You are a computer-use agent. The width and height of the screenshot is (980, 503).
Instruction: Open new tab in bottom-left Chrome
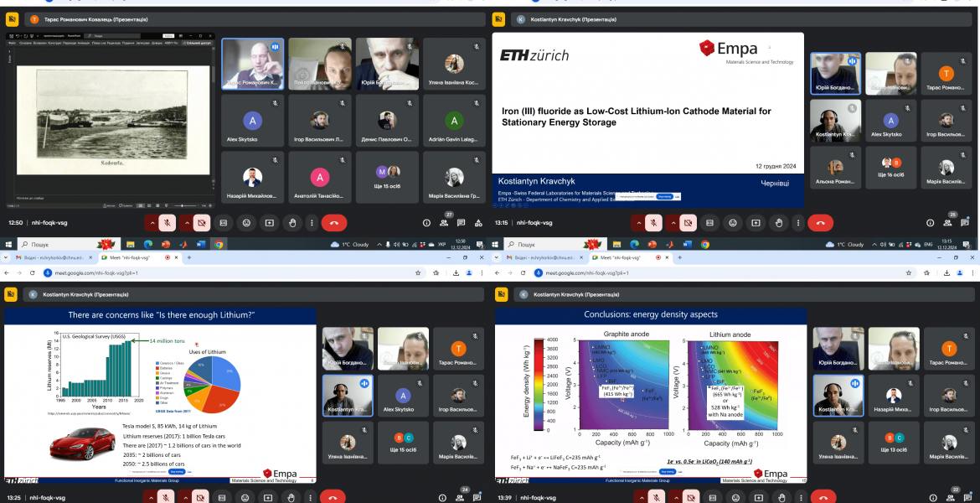click(x=188, y=257)
